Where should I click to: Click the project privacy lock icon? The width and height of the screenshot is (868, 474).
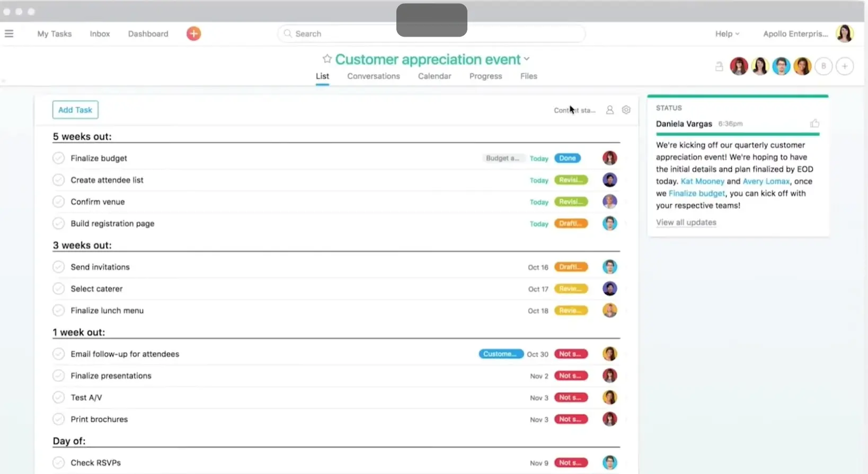(719, 66)
